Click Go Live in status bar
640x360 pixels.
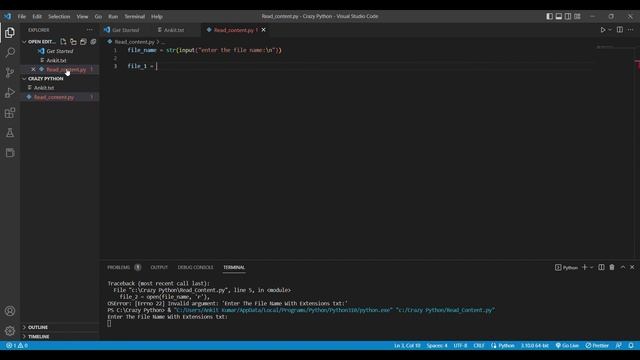click(x=567, y=345)
